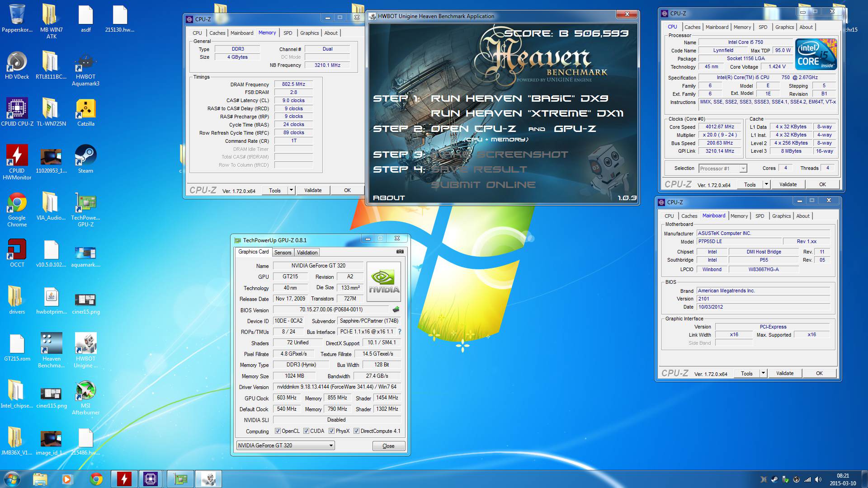This screenshot has width=868, height=488.
Task: Select the Sensors tab in GPU-Z
Action: coord(283,253)
